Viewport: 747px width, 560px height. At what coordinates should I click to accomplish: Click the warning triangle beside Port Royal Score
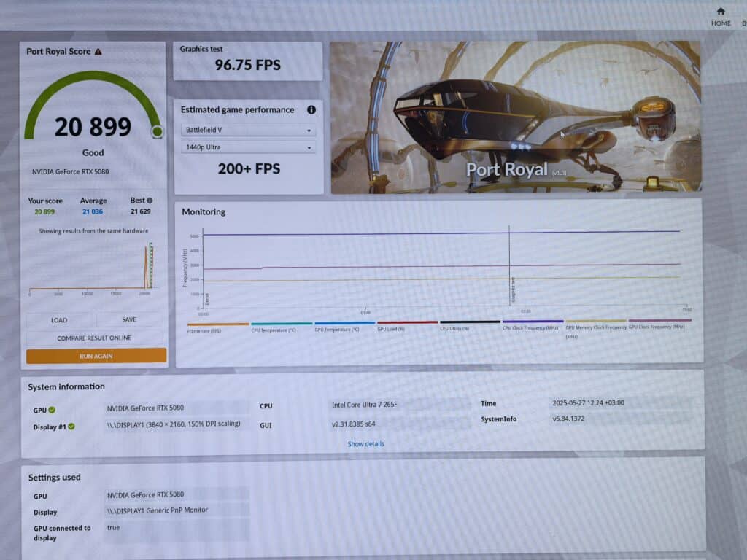(x=98, y=52)
